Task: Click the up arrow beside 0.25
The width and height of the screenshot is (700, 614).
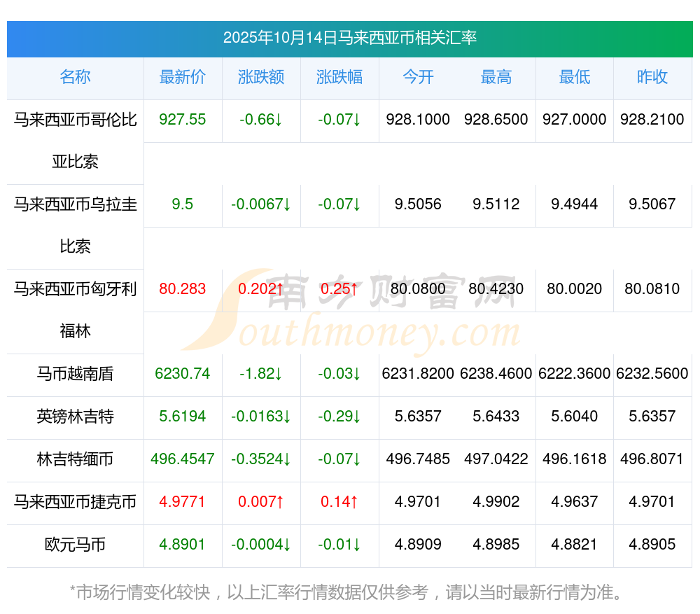Action: (x=354, y=288)
